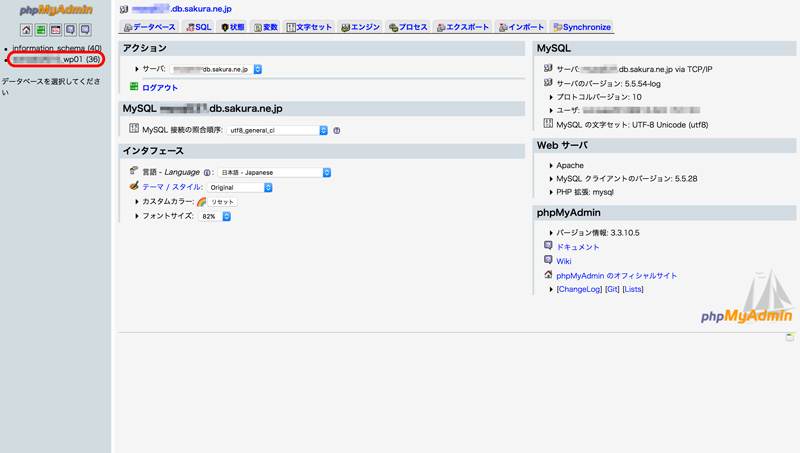800x453 pixels.
Task: Open the SQL query window icon
Action: pos(56,30)
